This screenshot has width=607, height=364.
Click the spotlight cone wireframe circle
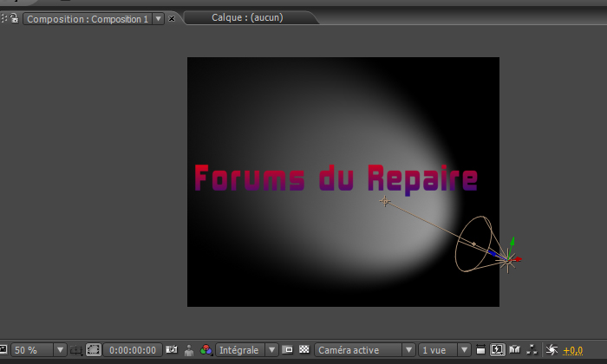pyautogui.click(x=473, y=244)
